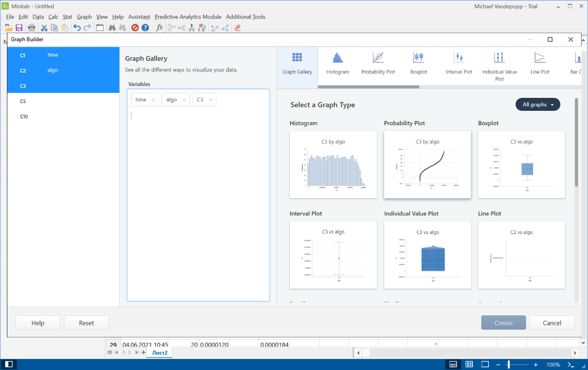Open the Stat menu

coord(67,17)
